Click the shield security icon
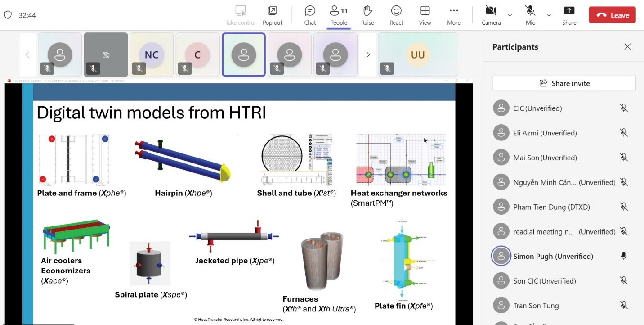Screen dimensions: 644x325 coord(8,15)
